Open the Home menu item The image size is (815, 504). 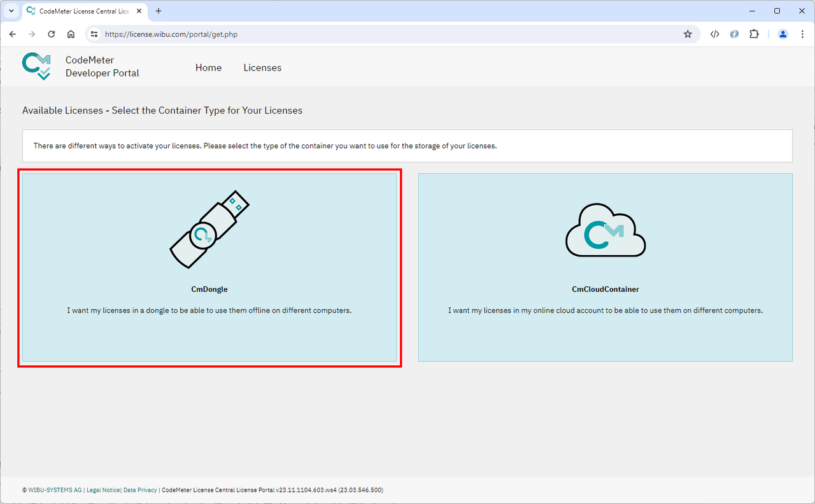click(x=208, y=67)
